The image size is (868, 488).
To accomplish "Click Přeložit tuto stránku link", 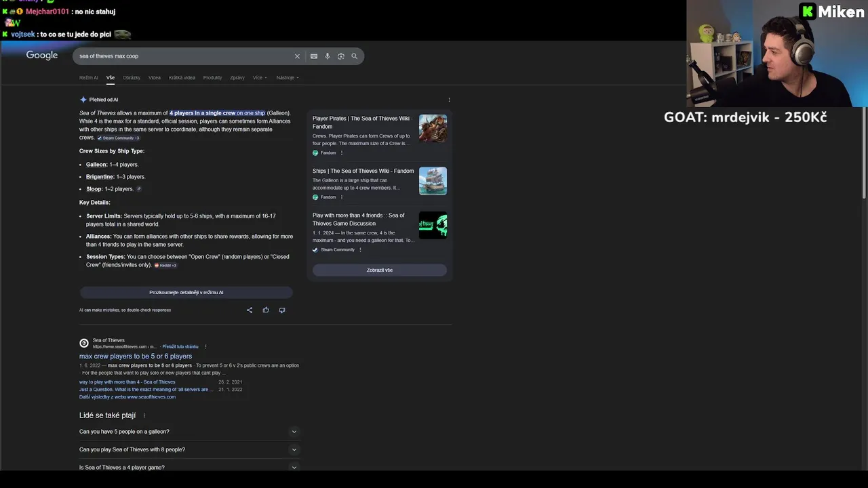I will click(180, 347).
